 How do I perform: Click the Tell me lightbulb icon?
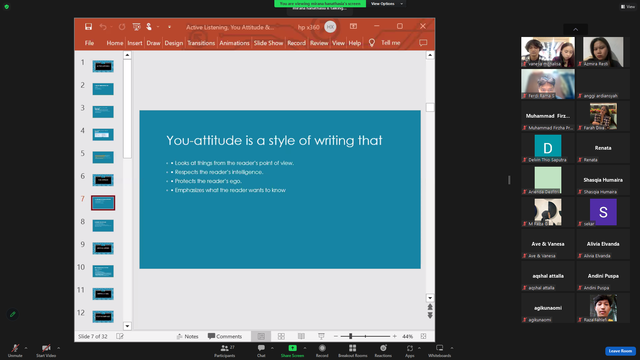click(x=371, y=43)
